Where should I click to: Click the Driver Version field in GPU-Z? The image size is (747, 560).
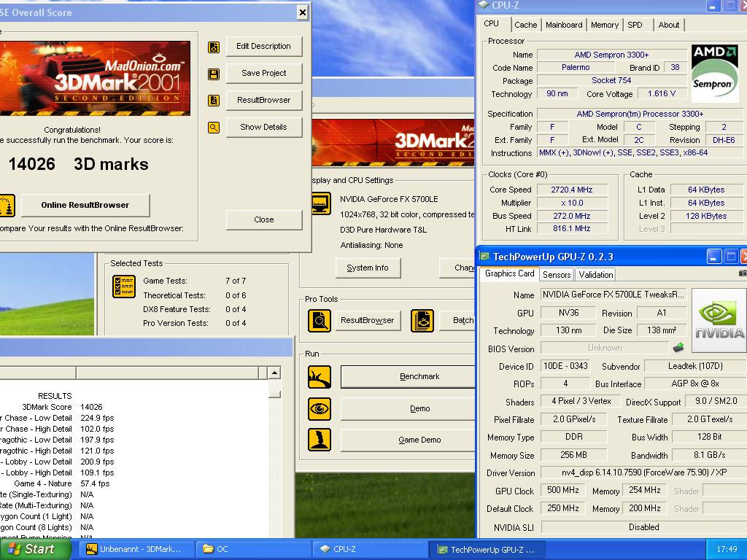coord(644,472)
